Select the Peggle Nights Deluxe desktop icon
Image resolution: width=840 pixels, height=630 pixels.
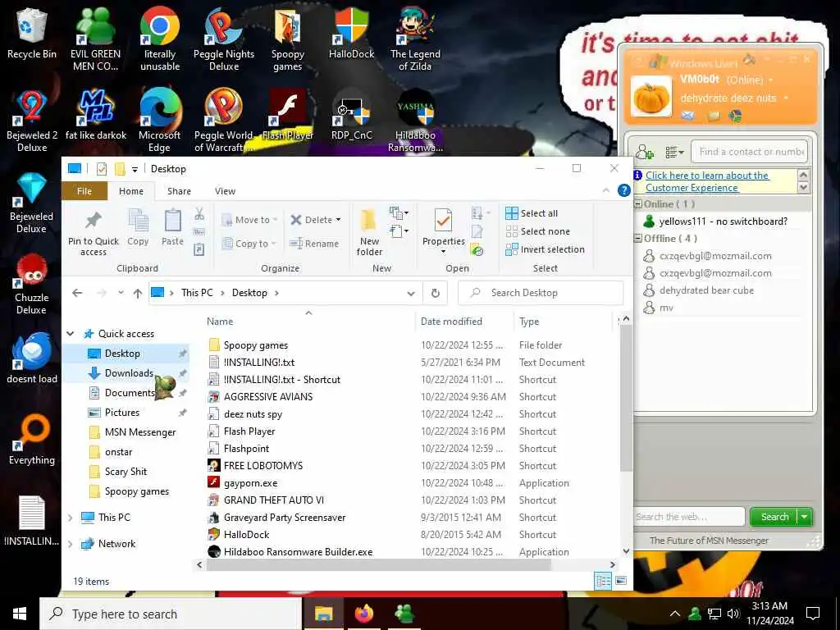pos(224,39)
